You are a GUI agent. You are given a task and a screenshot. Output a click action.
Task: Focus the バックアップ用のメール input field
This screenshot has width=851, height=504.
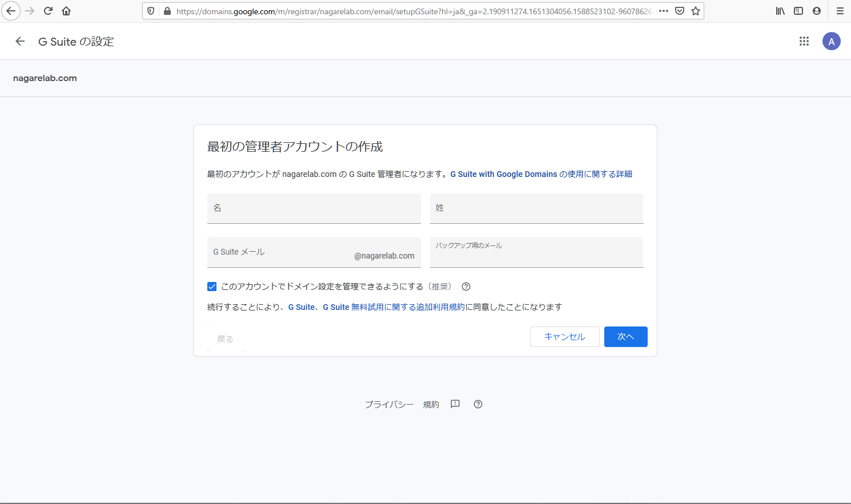537,252
